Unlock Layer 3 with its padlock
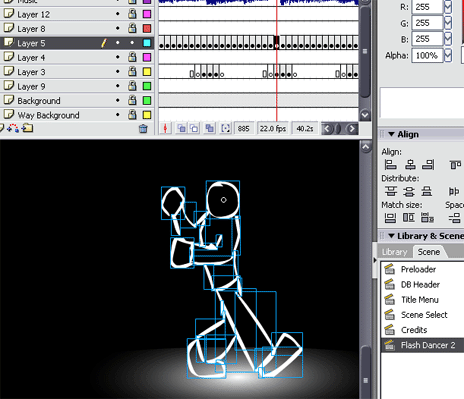 pyautogui.click(x=132, y=71)
